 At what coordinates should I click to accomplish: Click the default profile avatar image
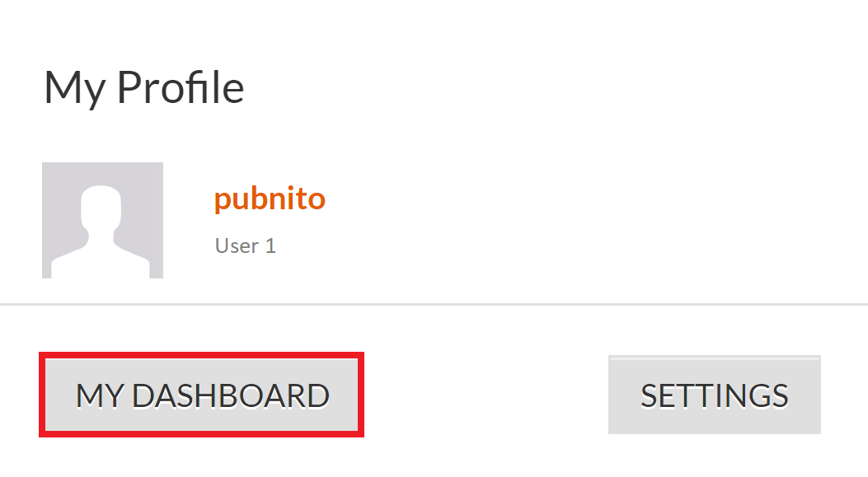(102, 220)
